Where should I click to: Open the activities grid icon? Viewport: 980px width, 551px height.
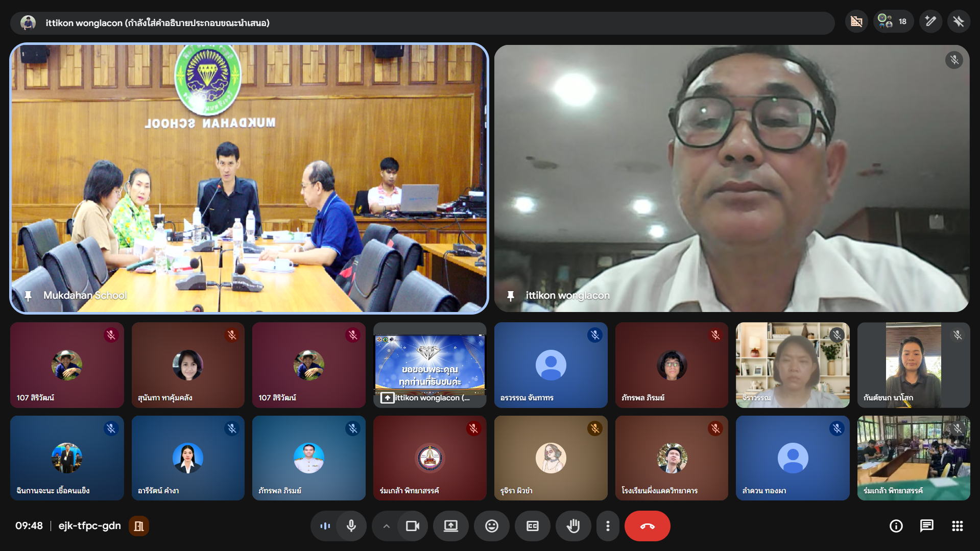coord(957,526)
